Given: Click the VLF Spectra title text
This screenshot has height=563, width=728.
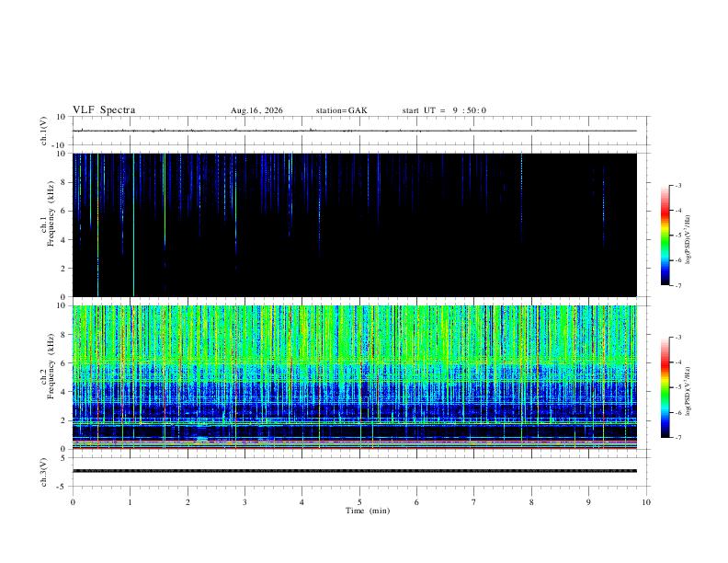Looking at the screenshot, I should tap(104, 110).
